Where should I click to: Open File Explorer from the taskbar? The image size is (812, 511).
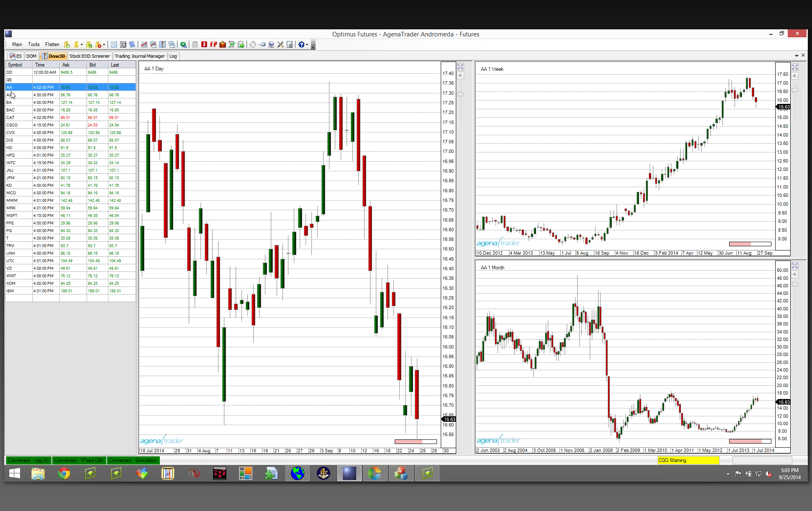point(38,473)
